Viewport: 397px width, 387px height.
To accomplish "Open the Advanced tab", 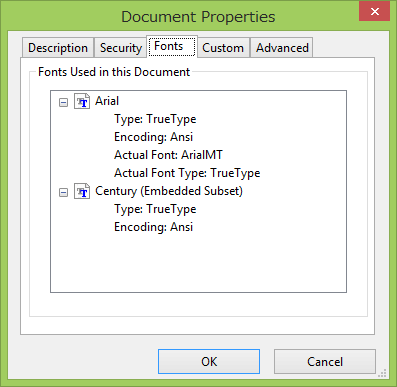I will point(282,48).
